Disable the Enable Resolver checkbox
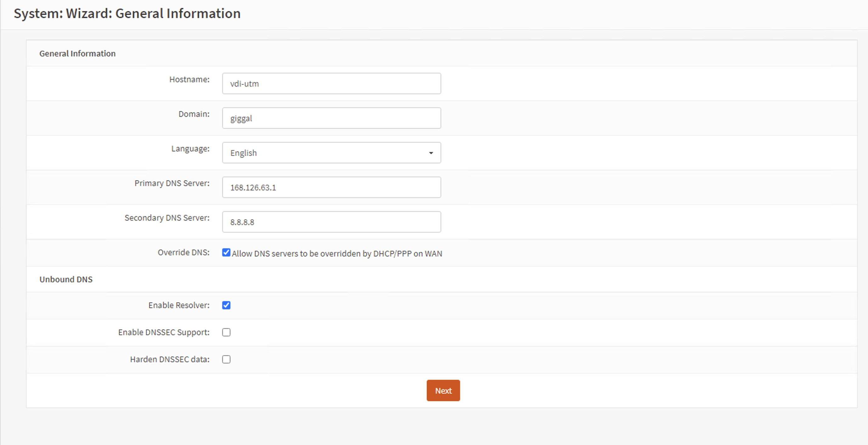The height and width of the screenshot is (445, 868). tap(226, 305)
